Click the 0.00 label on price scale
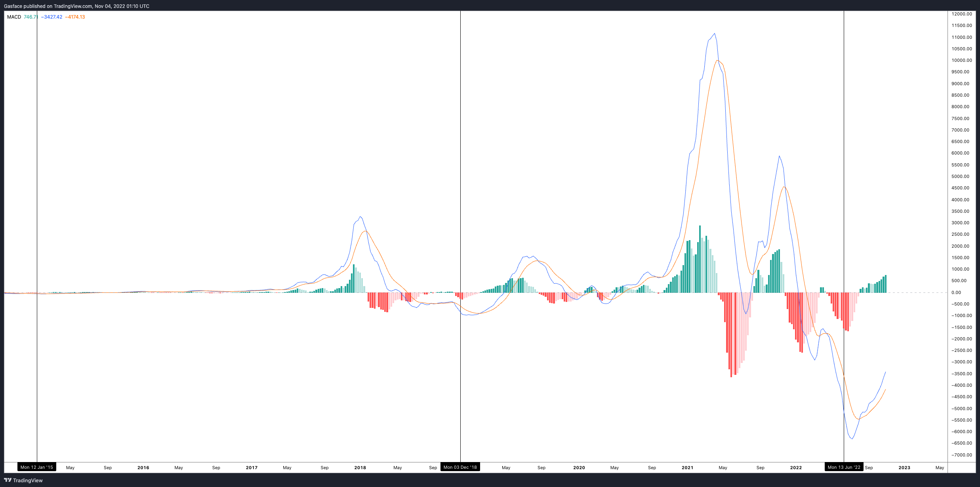Viewport: 980px width, 487px height. (x=956, y=292)
